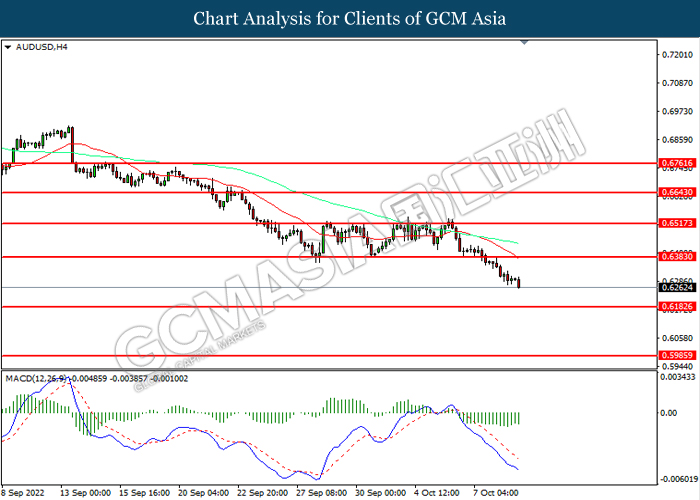Click the 0.59440 price axis value
Screen dimensions: 700x500
click(677, 367)
